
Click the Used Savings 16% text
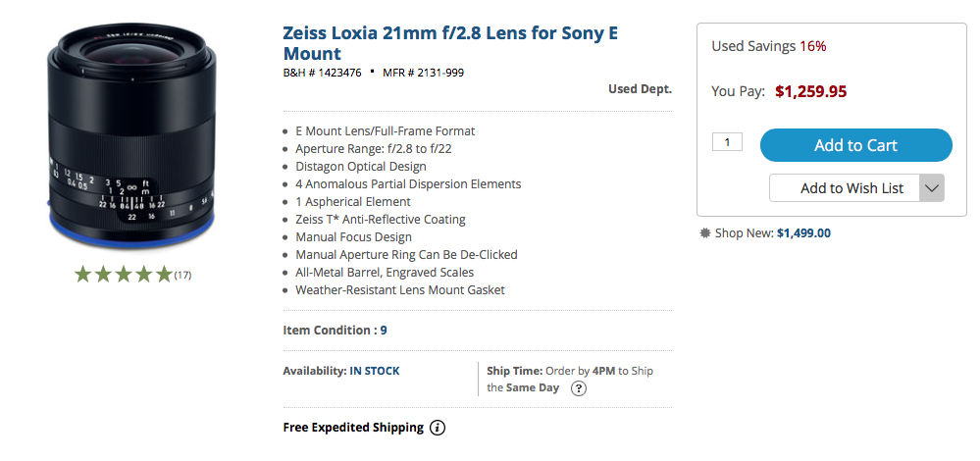click(x=769, y=46)
